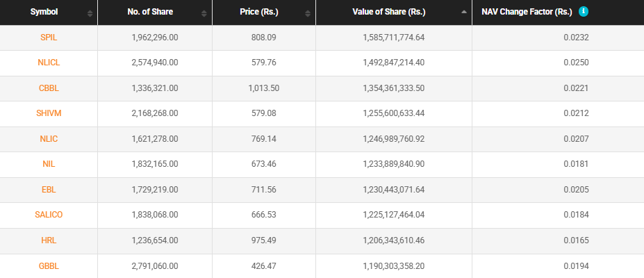Open the NLICL symbol link

point(49,63)
